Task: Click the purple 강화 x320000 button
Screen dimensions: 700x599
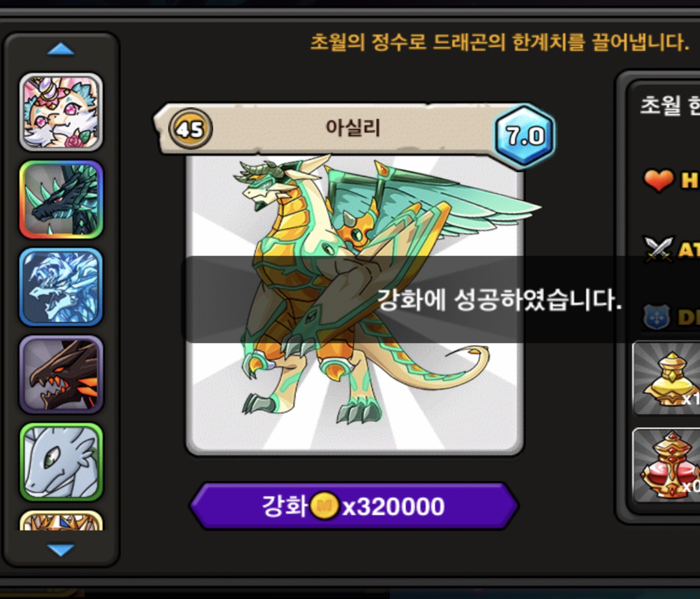Action: coord(354,506)
